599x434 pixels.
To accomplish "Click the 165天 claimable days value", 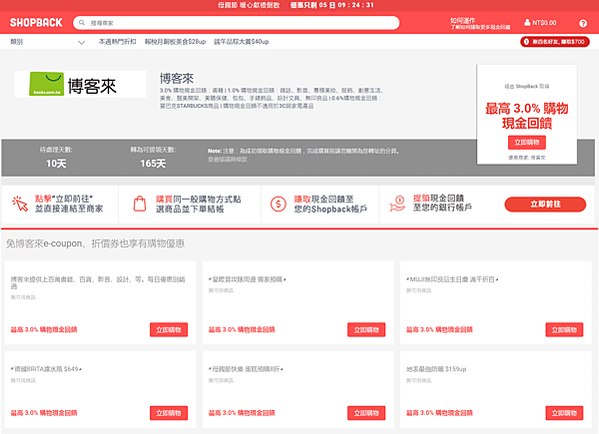I will [153, 164].
